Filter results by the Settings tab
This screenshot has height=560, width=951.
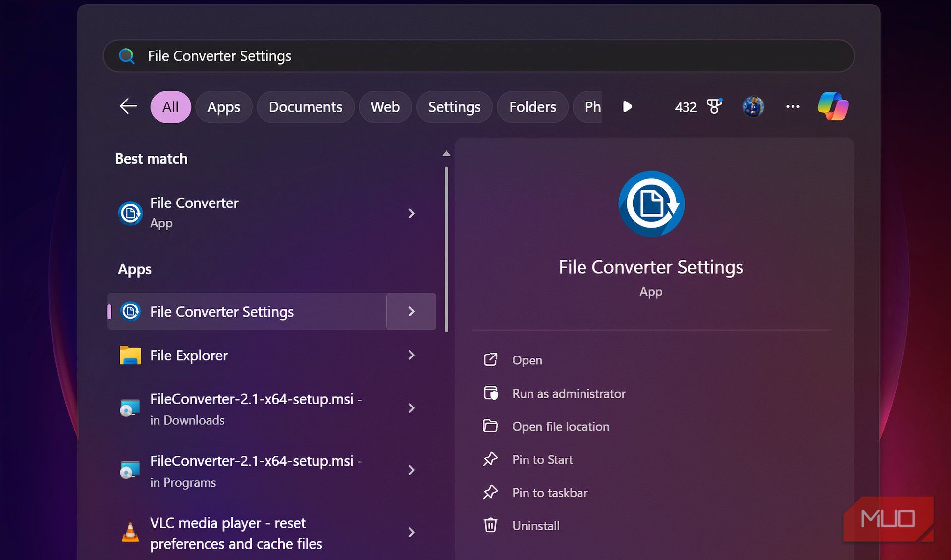pos(454,107)
